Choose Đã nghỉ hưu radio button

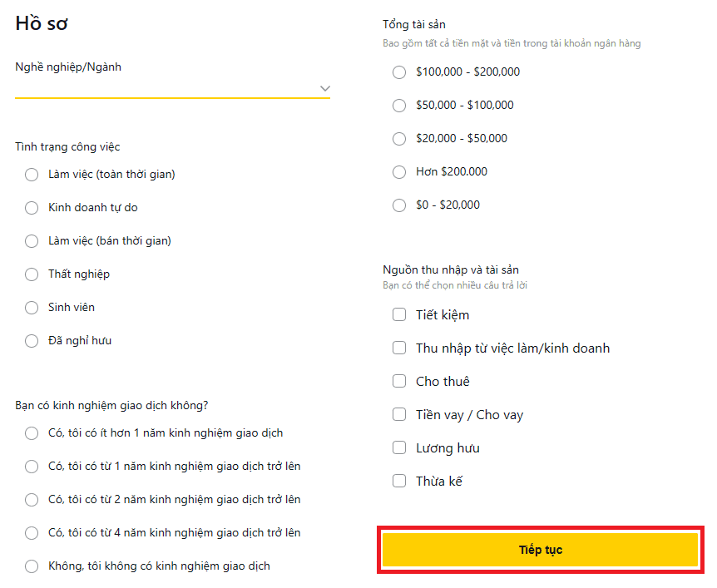[x=32, y=341]
